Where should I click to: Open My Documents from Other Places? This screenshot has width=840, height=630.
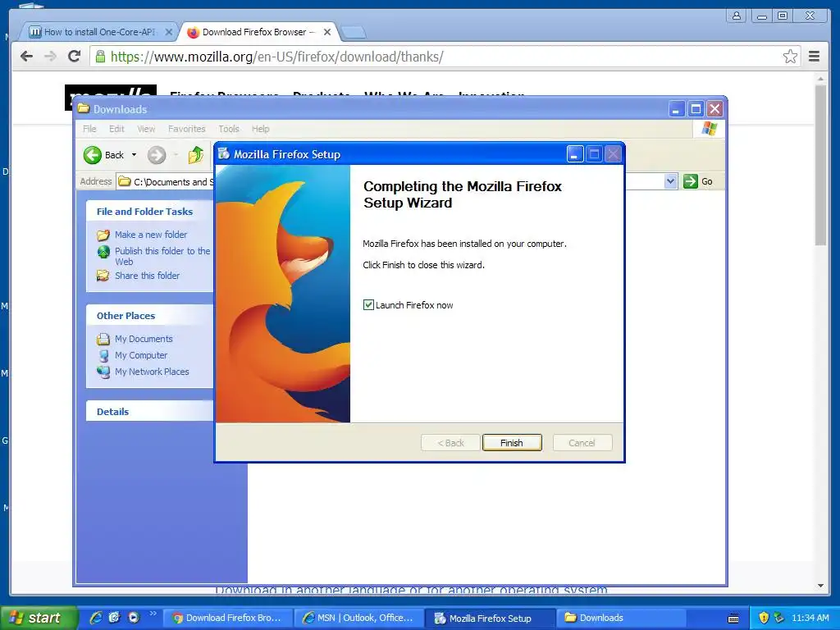click(x=144, y=339)
